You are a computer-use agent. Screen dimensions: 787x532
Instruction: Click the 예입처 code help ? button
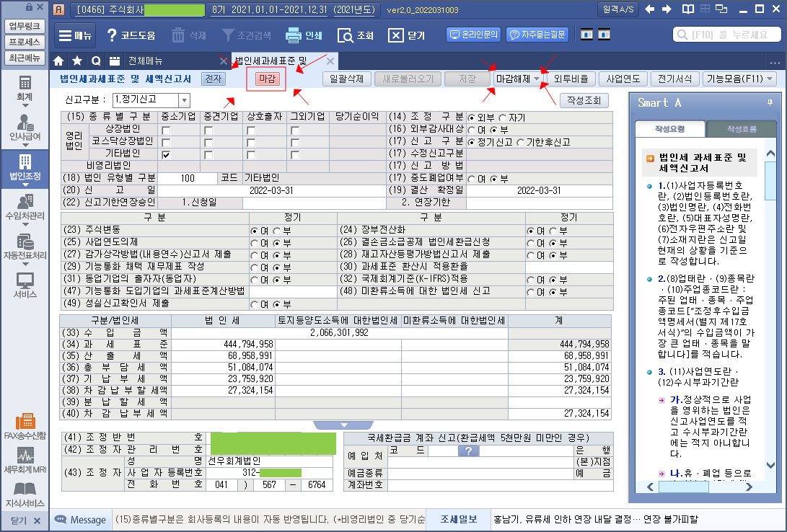click(x=468, y=451)
